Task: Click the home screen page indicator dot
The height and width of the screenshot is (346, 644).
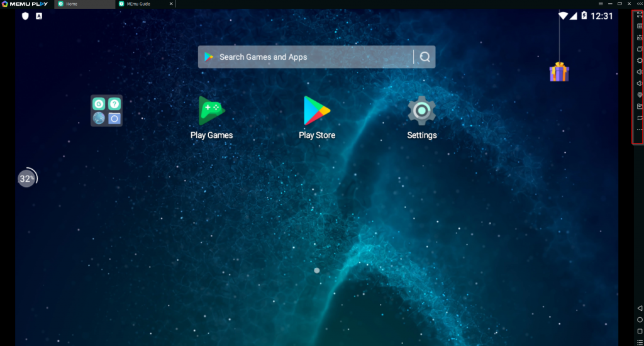Action: [x=317, y=271]
